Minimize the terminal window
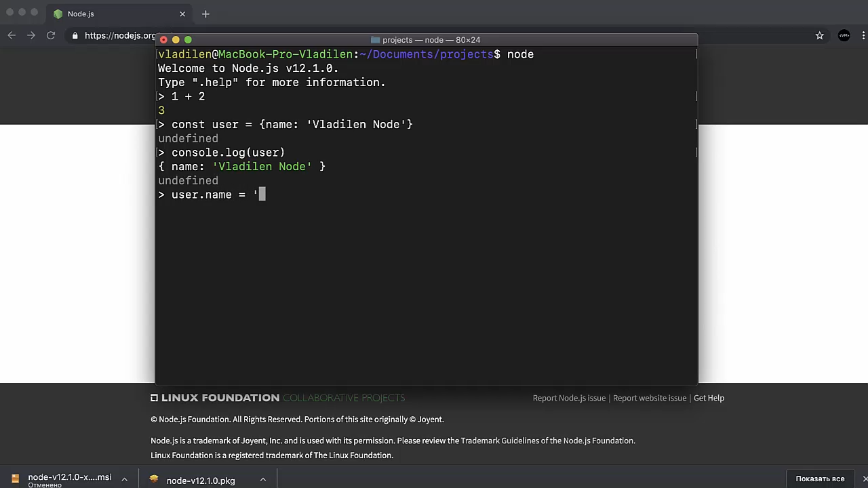Image resolution: width=868 pixels, height=488 pixels. tap(176, 40)
